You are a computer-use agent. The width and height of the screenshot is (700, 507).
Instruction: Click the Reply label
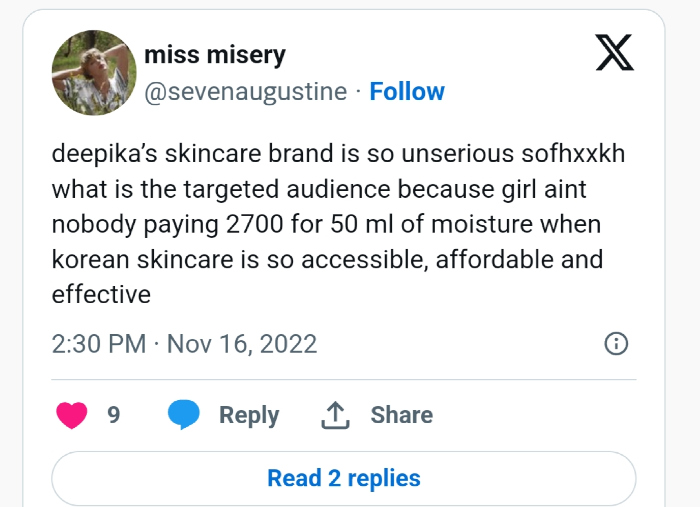pos(249,414)
